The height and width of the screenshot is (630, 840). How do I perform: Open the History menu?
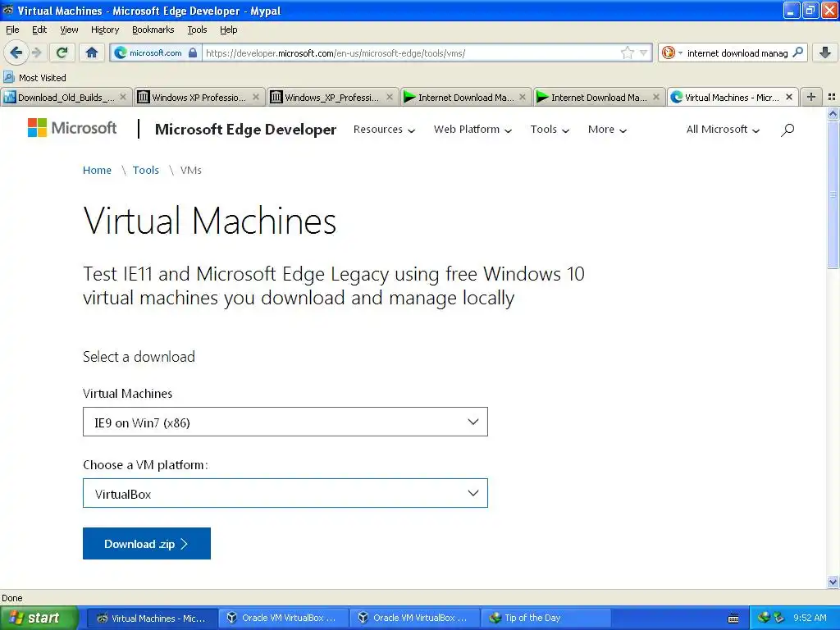tap(104, 30)
